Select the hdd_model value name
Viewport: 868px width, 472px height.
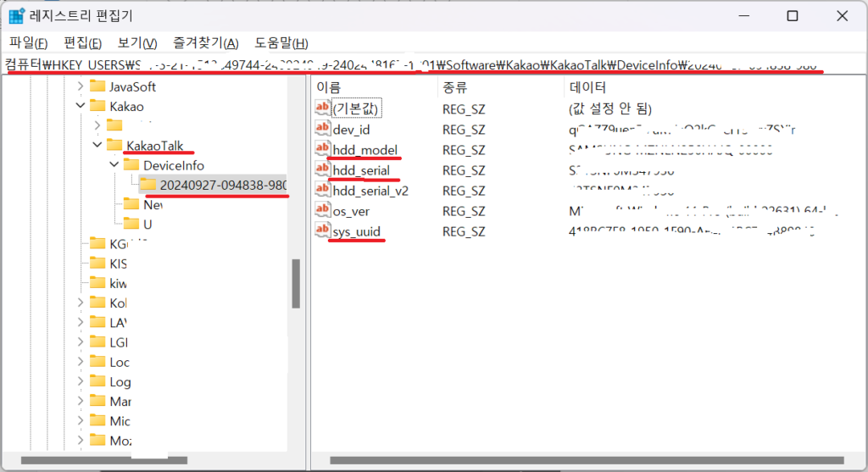pos(364,150)
